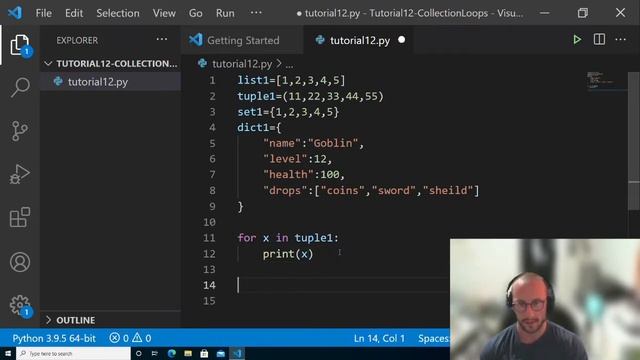Select the tutorial12.py editor tab

[360, 40]
